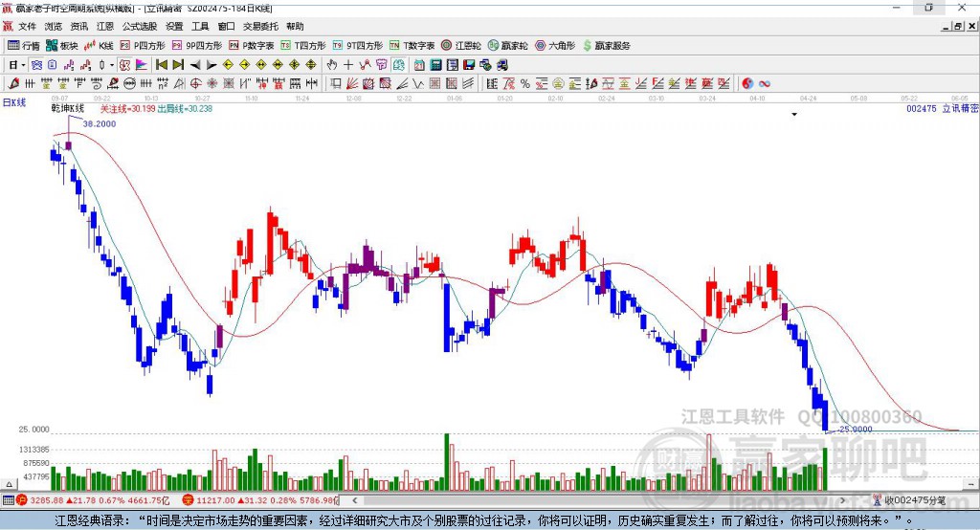Click the 日K线 label at chart top-left
Viewport: 980px width, 530px height.
(14, 102)
